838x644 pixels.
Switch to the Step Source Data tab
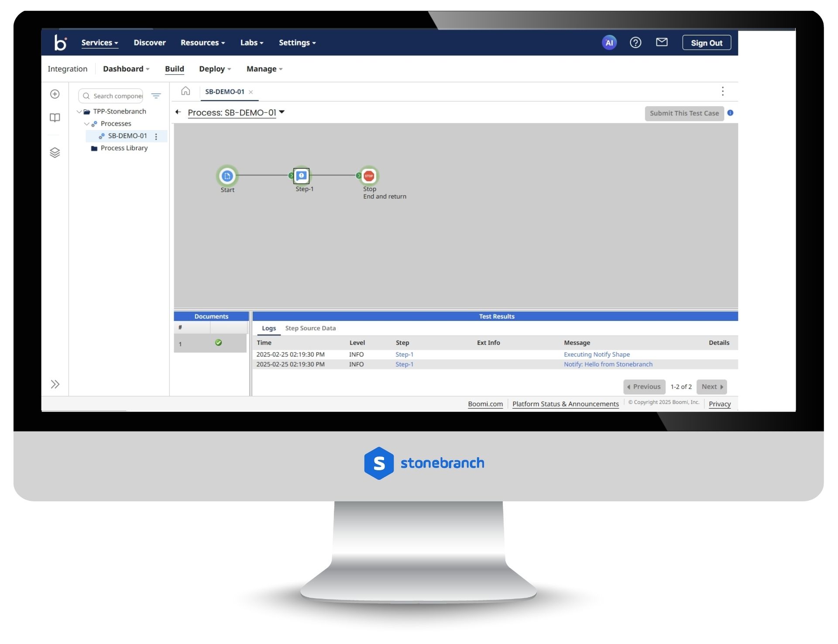(x=310, y=328)
